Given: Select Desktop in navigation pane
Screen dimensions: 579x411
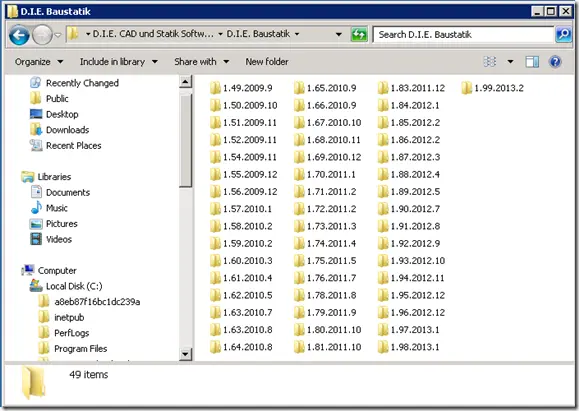Looking at the screenshot, I should tap(54, 114).
